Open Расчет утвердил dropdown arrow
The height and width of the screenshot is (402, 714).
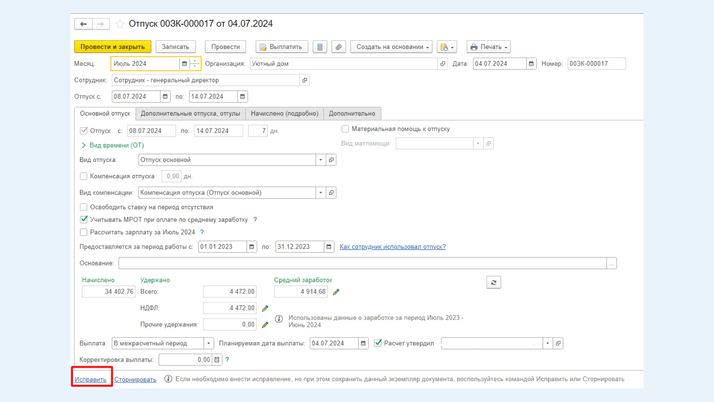[x=547, y=343]
